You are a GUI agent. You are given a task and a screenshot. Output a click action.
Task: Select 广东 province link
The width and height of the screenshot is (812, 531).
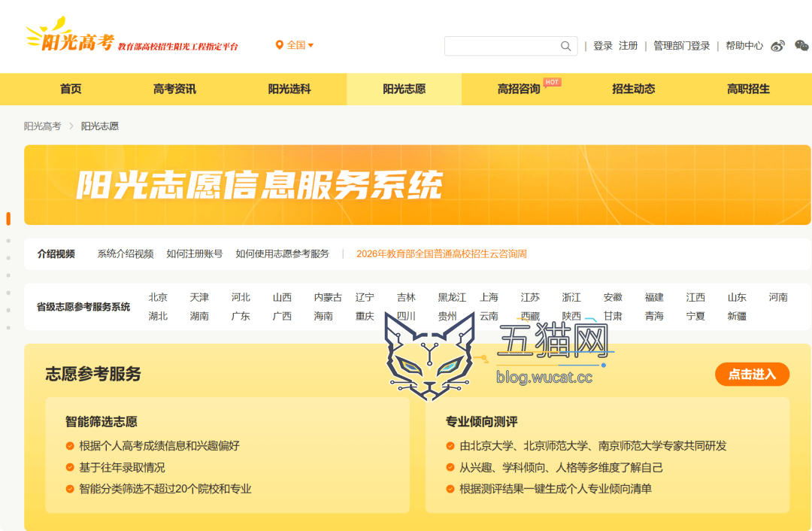(241, 316)
